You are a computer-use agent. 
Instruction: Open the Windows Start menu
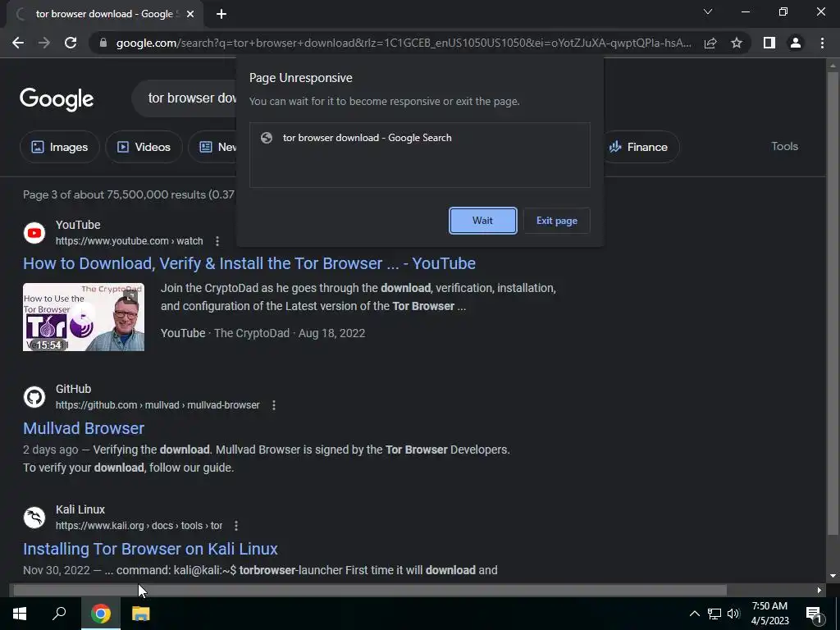click(x=20, y=614)
